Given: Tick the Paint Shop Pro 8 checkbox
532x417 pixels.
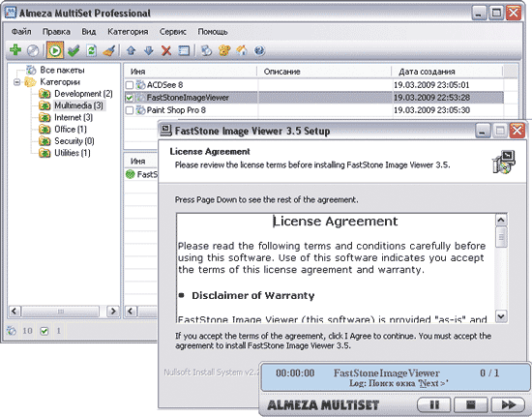Looking at the screenshot, I should pos(130,110).
